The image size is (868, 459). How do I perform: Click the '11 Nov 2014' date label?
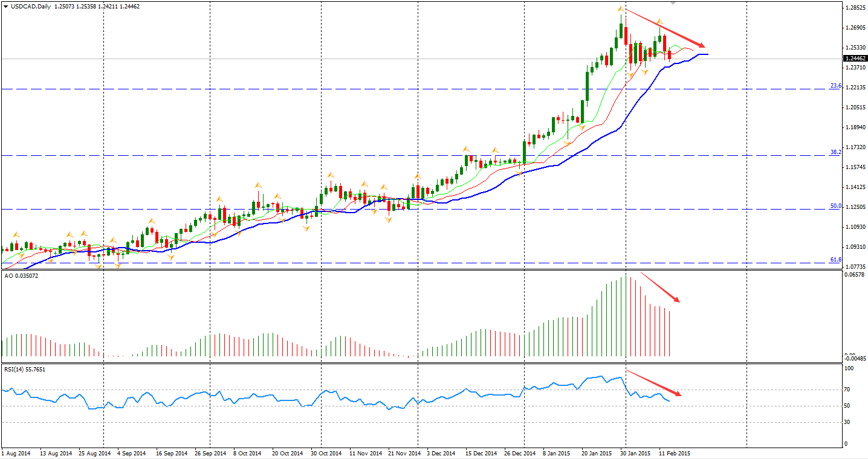coord(364,452)
